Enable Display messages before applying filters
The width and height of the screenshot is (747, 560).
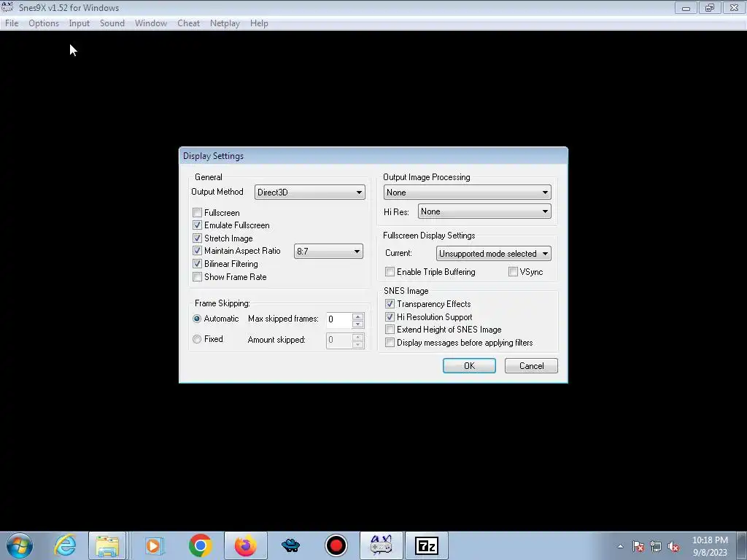(390, 343)
